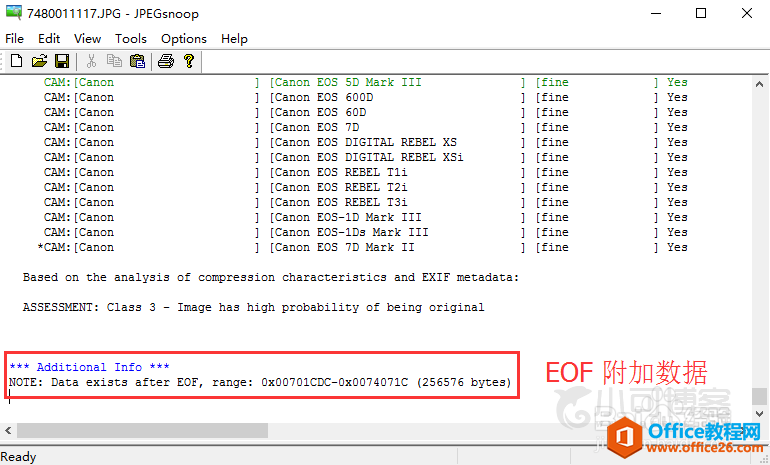The image size is (770, 465).
Task: Click the 'Canon EOS 7D' fine row
Action: click(365, 127)
